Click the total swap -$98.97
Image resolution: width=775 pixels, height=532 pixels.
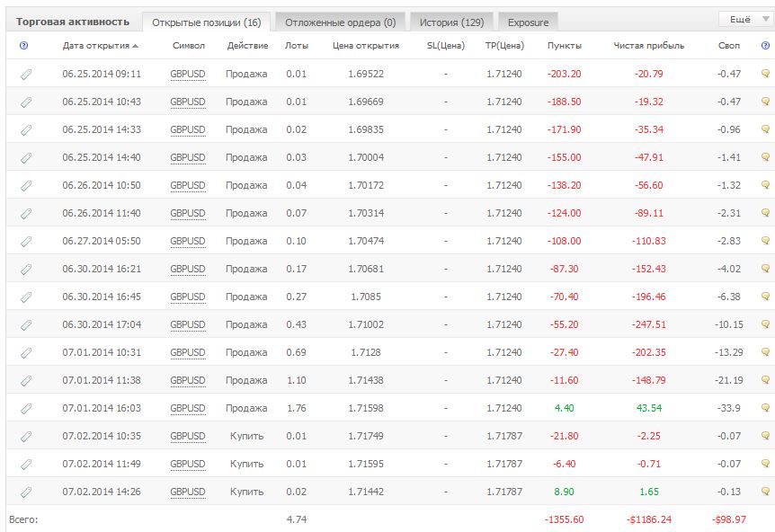click(x=729, y=519)
